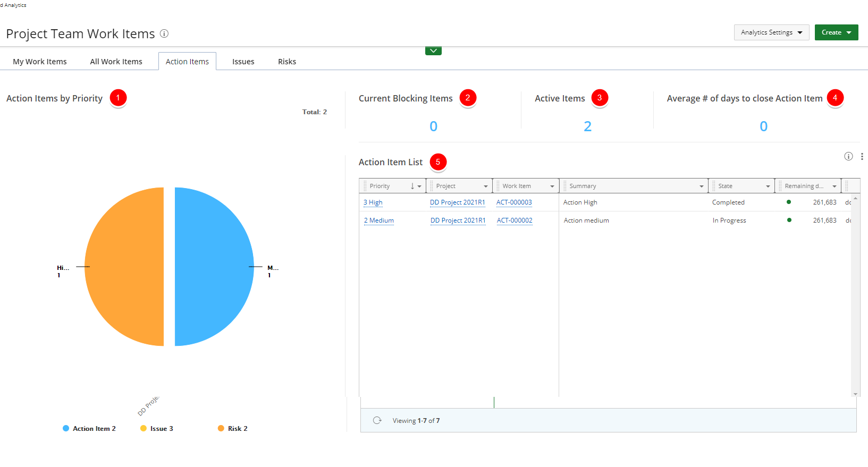Toggle the Issue legend entry
Screen dimensions: 868x467
click(156, 428)
